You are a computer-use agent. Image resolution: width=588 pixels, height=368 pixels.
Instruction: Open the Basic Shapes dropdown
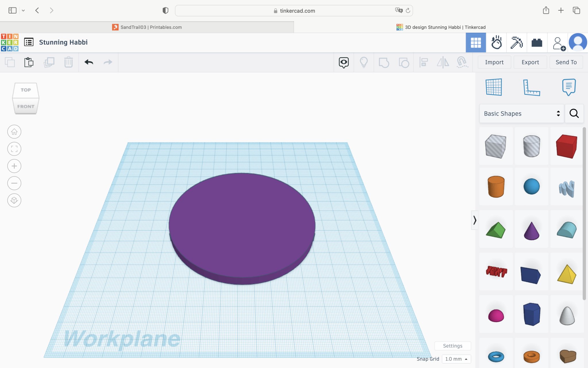(x=521, y=114)
